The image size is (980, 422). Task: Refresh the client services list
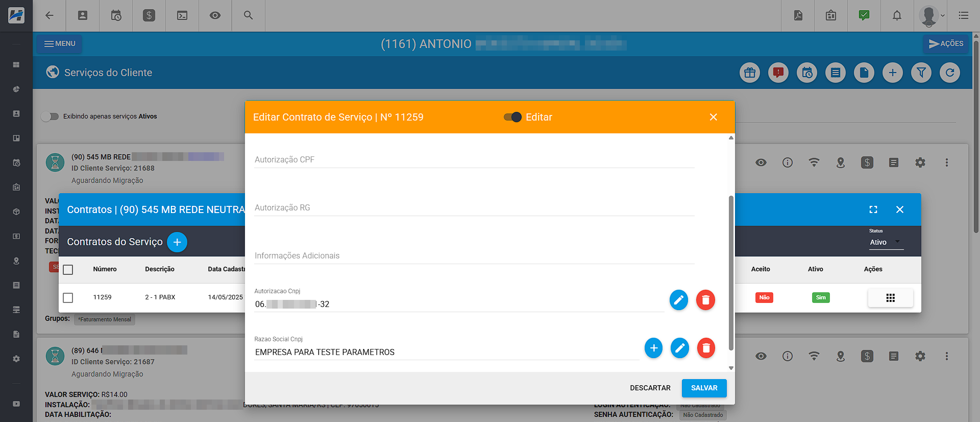click(x=950, y=73)
